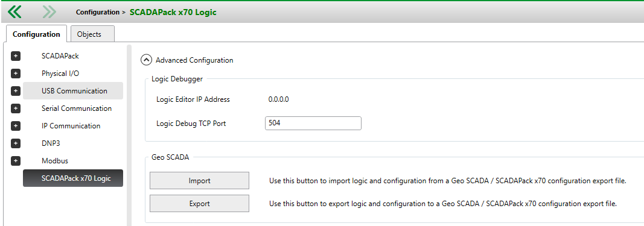This screenshot has width=644, height=226.
Task: Click the 0.0.0.0 IP address value
Action: pos(278,99)
